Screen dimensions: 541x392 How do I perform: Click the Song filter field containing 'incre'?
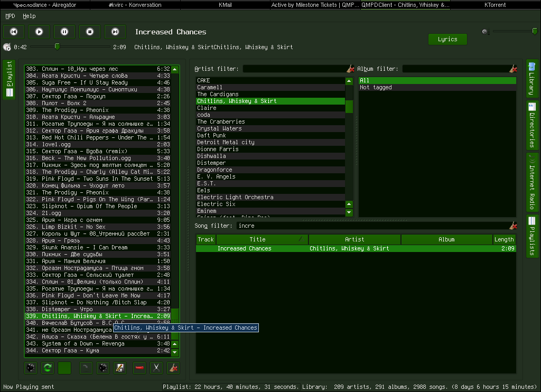[372, 226]
